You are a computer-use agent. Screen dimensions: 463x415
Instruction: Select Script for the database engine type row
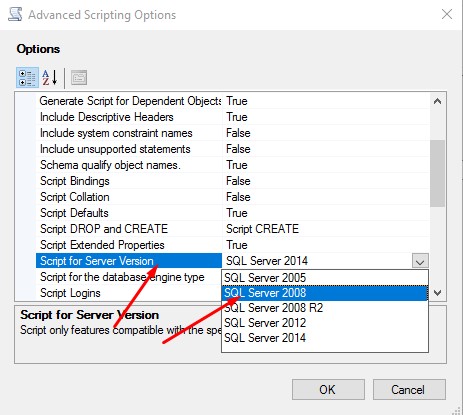[129, 277]
